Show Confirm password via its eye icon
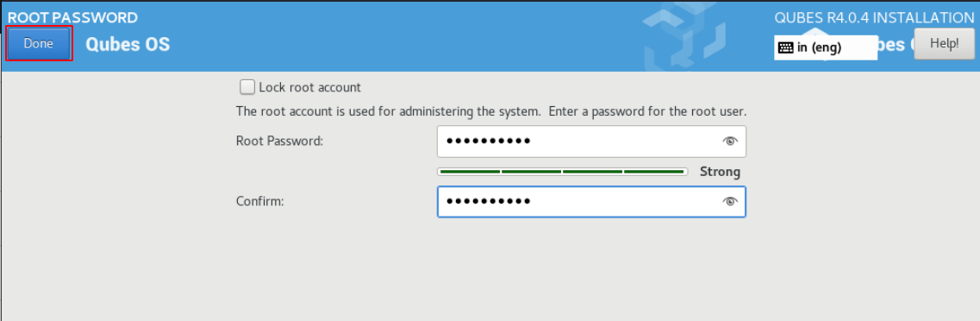The image size is (980, 321). click(730, 201)
